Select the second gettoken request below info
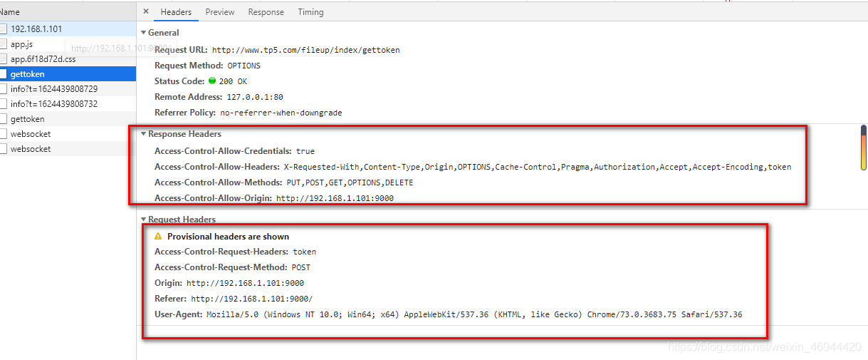Image resolution: width=868 pixels, height=360 pixels. 68,119
